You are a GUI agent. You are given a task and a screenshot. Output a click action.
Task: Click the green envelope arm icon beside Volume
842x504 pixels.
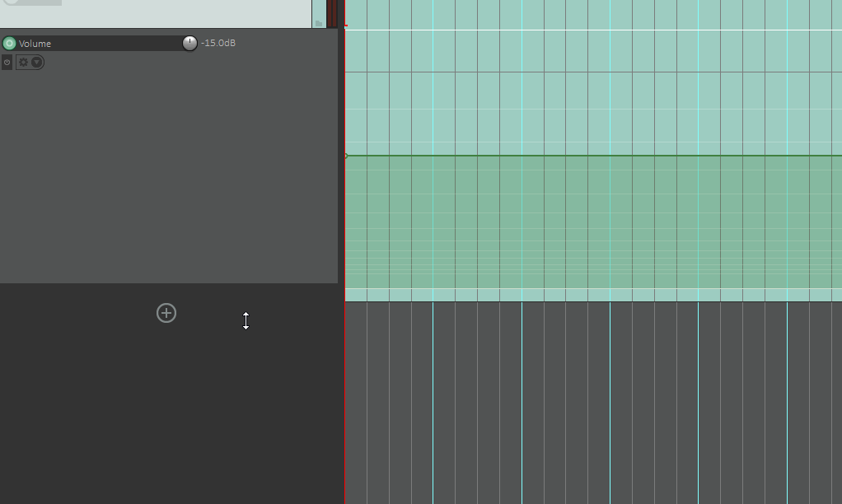[x=10, y=44]
